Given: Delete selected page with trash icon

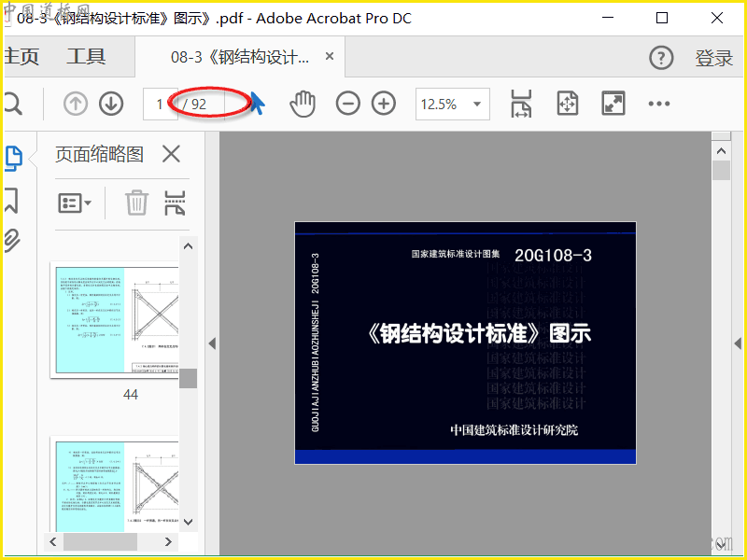Looking at the screenshot, I should 136,203.
